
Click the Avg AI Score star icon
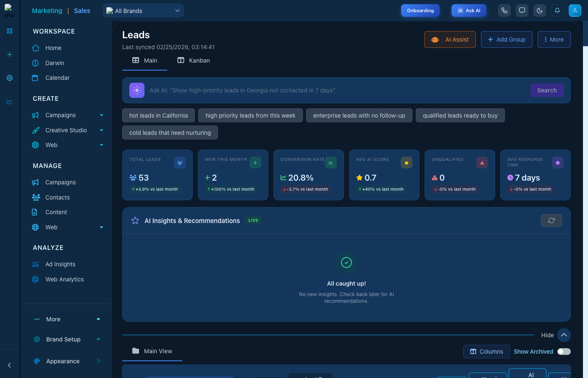coord(407,163)
